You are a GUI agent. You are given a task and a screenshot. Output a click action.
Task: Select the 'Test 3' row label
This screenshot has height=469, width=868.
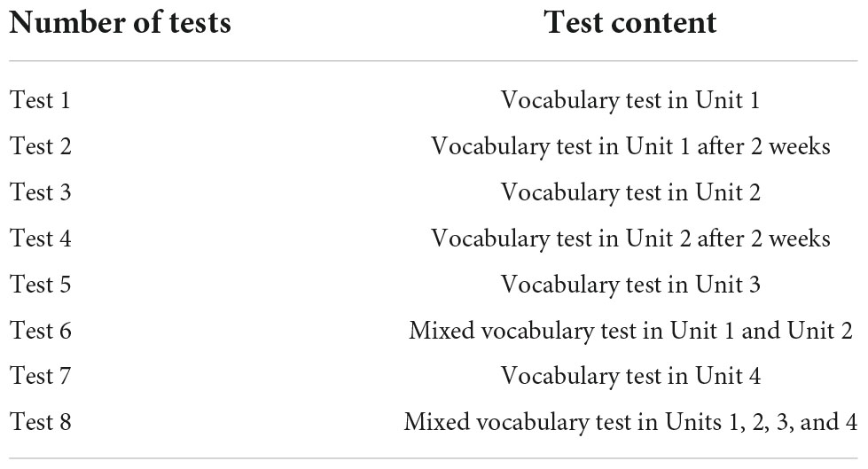[41, 192]
